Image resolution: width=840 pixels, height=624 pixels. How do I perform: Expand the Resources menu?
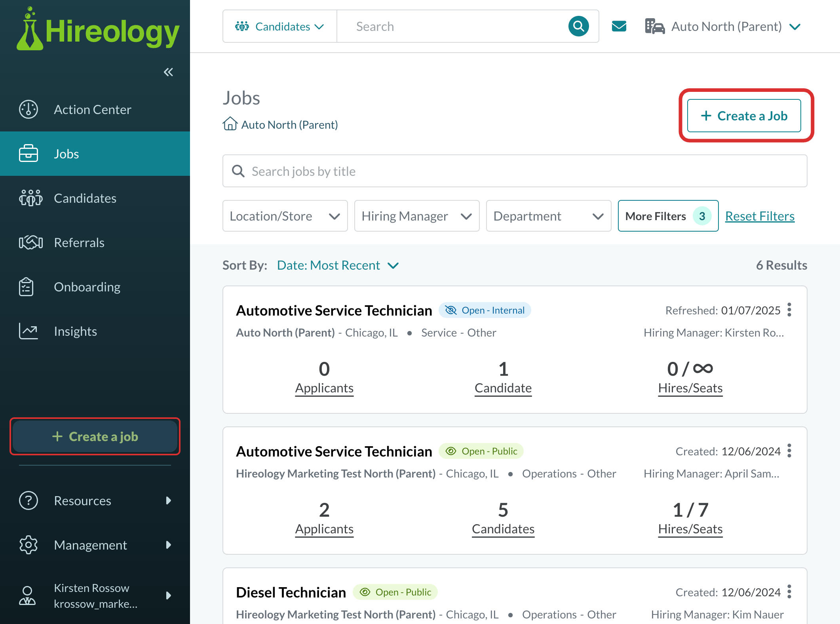(95, 500)
